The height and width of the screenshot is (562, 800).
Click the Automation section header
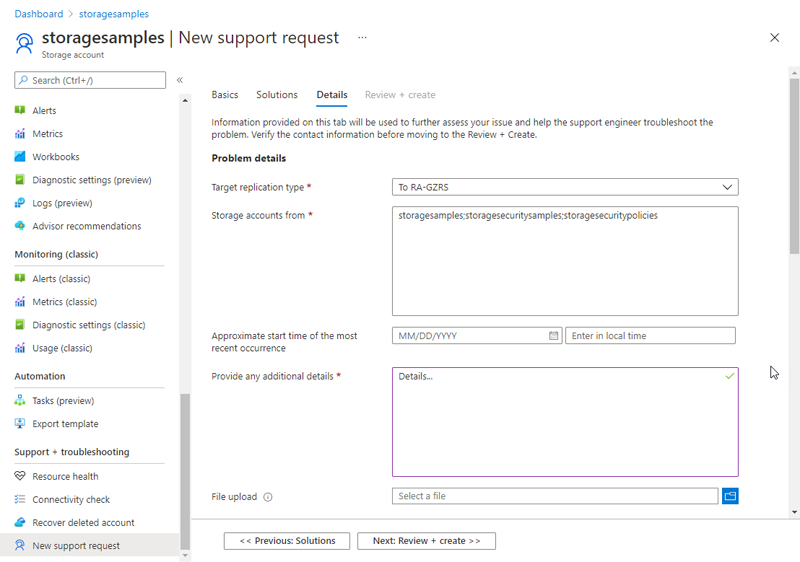tap(40, 376)
